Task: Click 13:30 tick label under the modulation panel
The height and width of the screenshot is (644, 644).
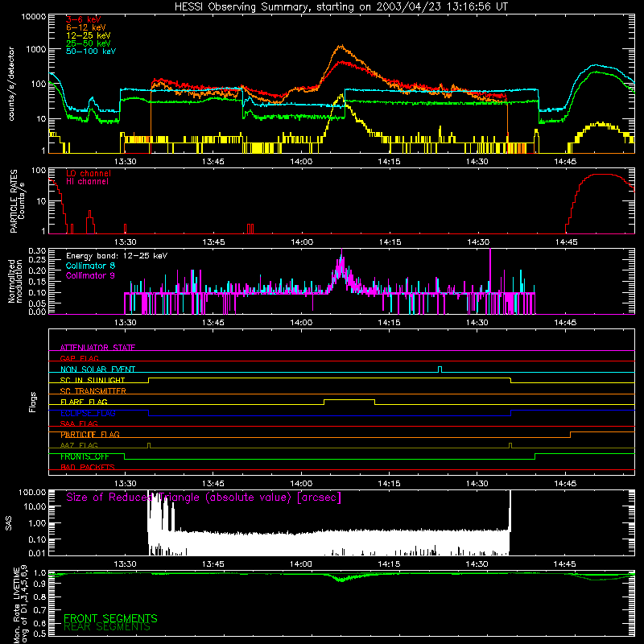Action: point(125,323)
